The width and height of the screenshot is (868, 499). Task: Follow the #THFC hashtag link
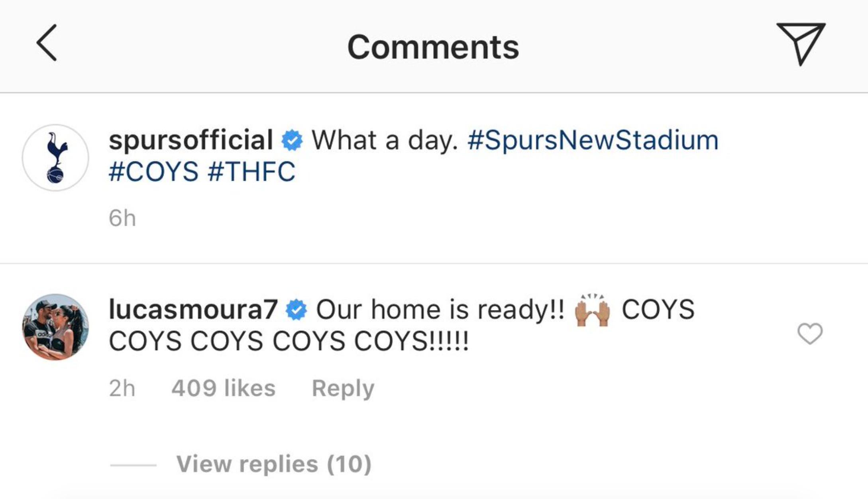(251, 172)
